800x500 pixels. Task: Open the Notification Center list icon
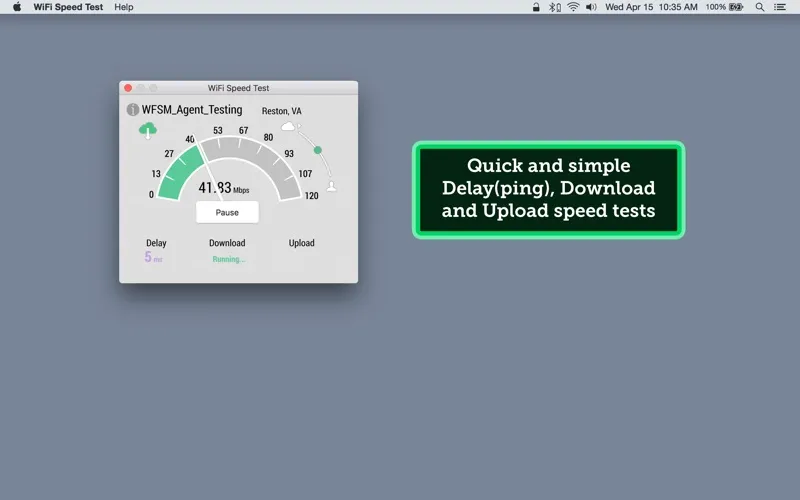(780, 7)
